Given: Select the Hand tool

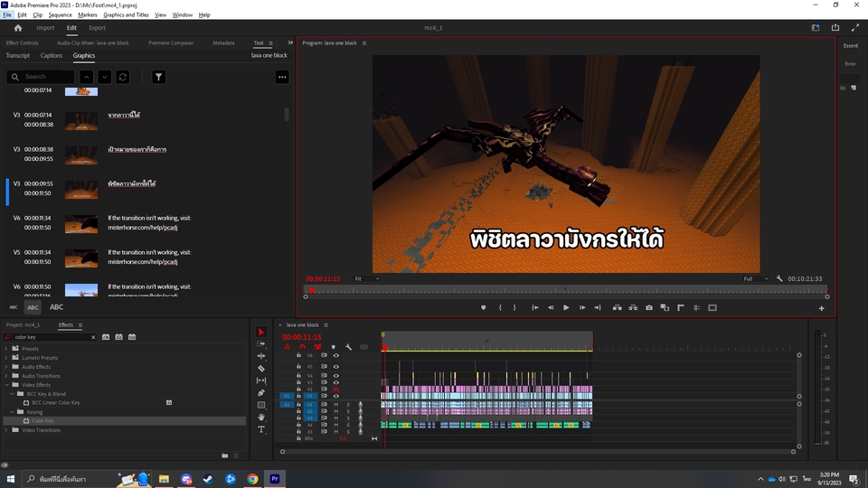Looking at the screenshot, I should tap(261, 418).
